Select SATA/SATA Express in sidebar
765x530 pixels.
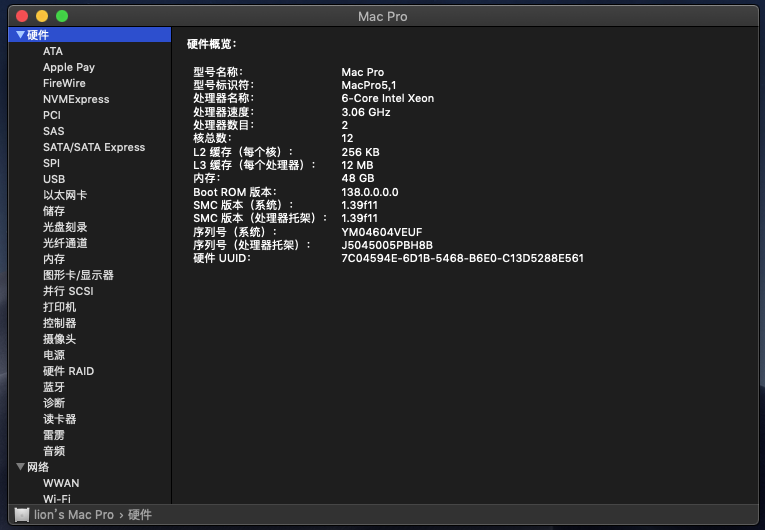[94, 147]
